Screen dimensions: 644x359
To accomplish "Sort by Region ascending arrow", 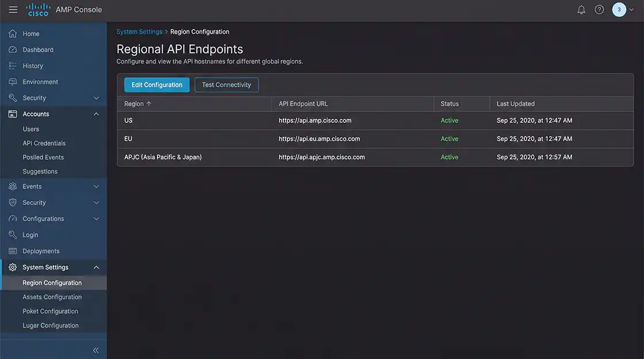I will (149, 104).
